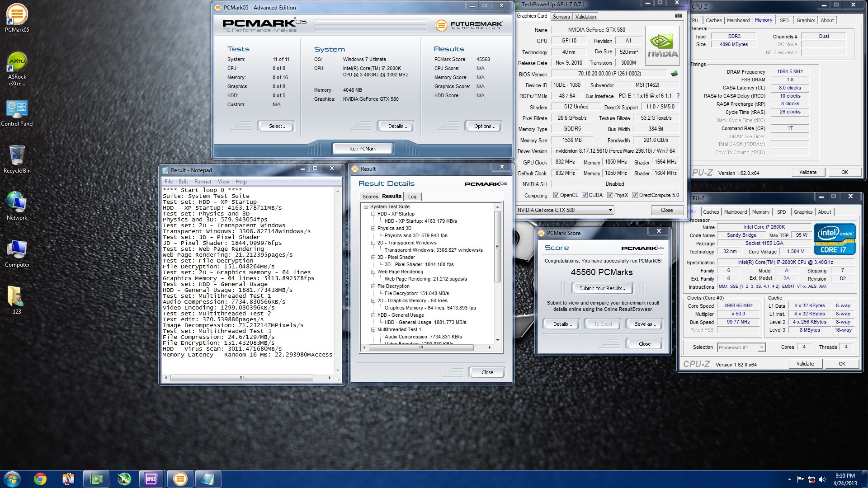Click the CPU-Z taskbar icon
868x488 pixels.
[151, 479]
